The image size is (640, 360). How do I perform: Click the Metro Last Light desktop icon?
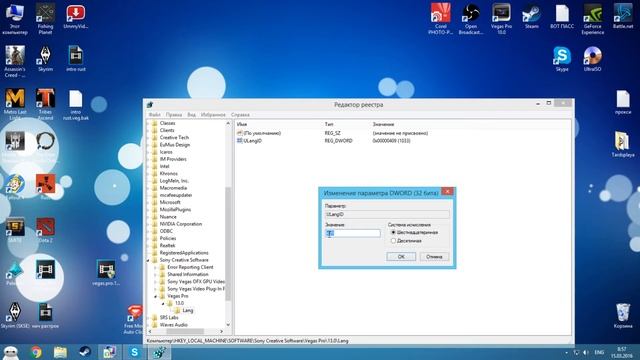[x=15, y=104]
